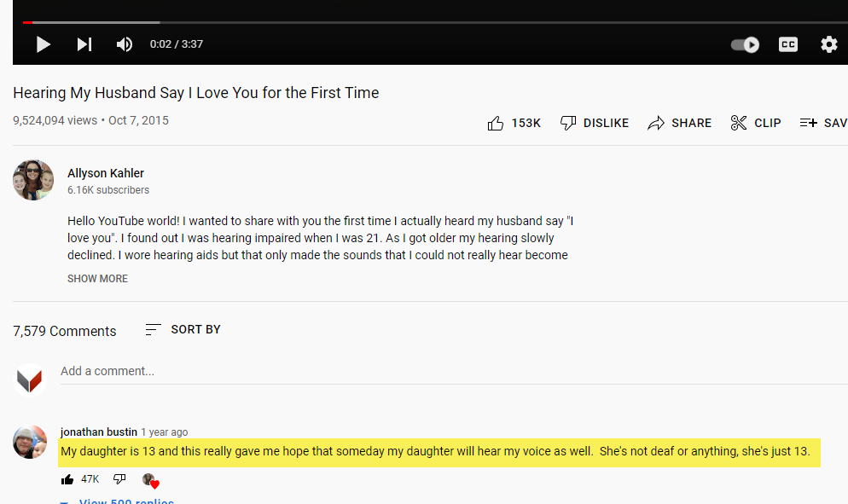This screenshot has height=504, width=848.
Task: Save the video to a playlist
Action: point(823,124)
